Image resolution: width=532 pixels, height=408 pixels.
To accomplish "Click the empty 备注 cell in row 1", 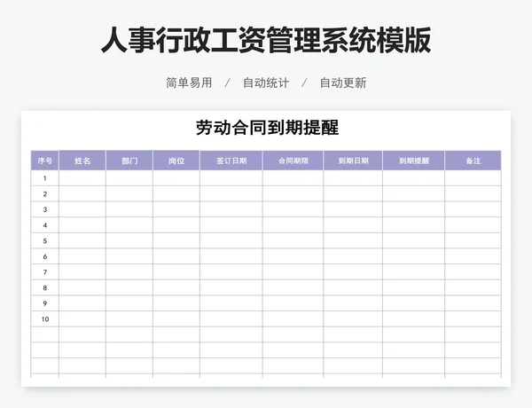I will 473,178.
